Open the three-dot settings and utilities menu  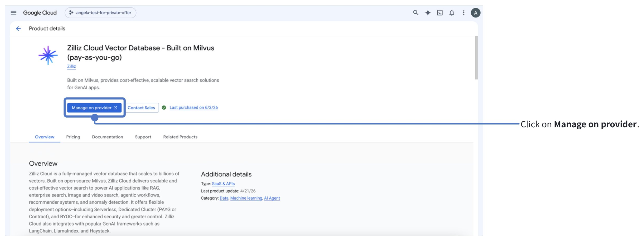[464, 13]
